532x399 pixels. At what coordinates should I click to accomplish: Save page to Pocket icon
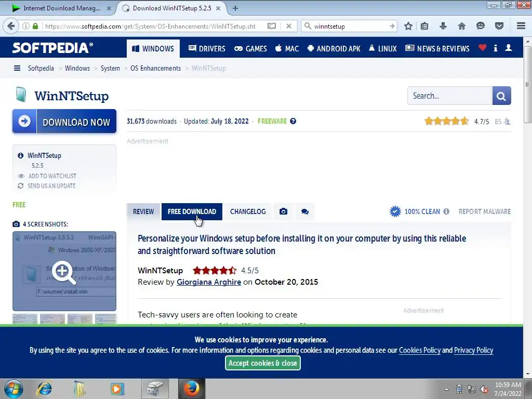499,26
